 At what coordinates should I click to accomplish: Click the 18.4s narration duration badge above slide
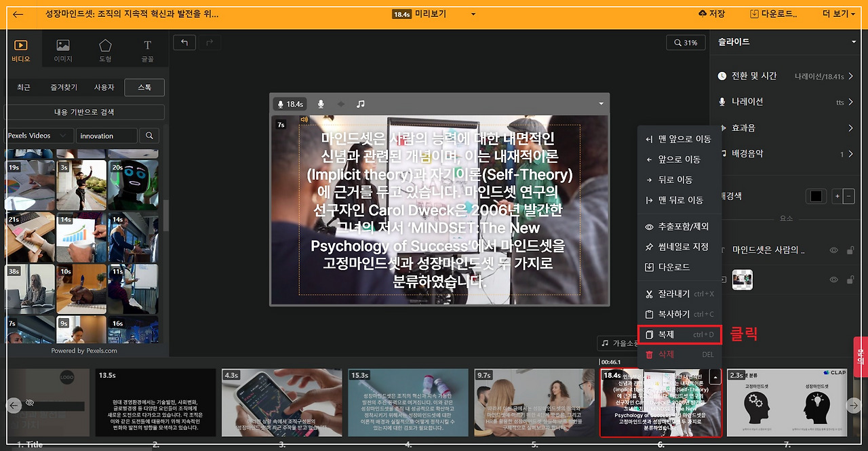pyautogui.click(x=290, y=104)
